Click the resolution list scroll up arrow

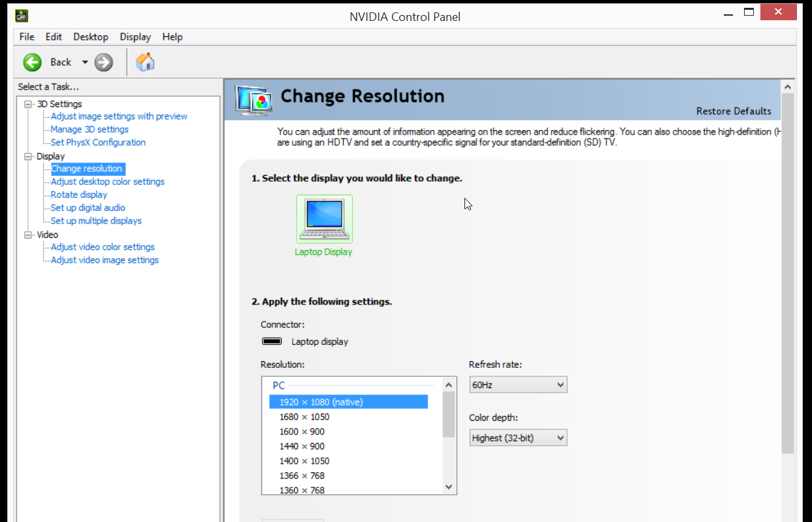tap(448, 384)
